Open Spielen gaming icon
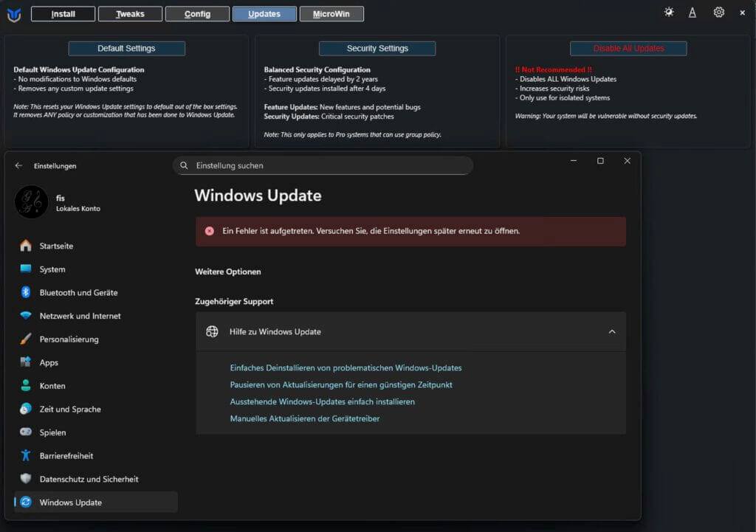 point(26,432)
